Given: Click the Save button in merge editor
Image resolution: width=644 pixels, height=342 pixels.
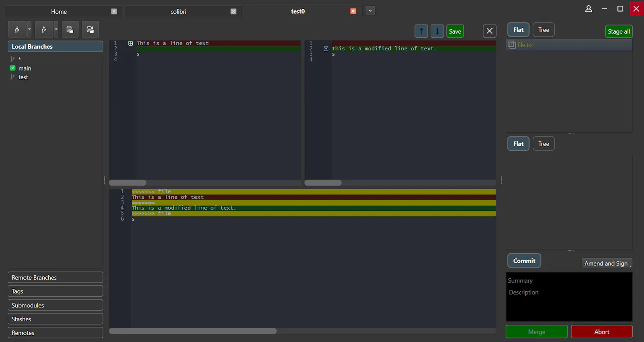Looking at the screenshot, I should (x=455, y=31).
